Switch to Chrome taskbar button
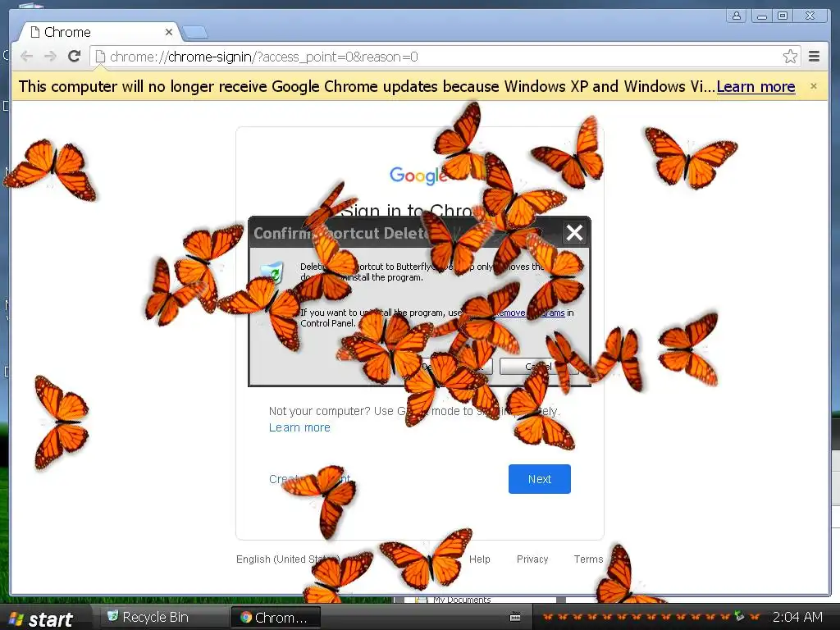The width and height of the screenshot is (840, 630). point(276,617)
